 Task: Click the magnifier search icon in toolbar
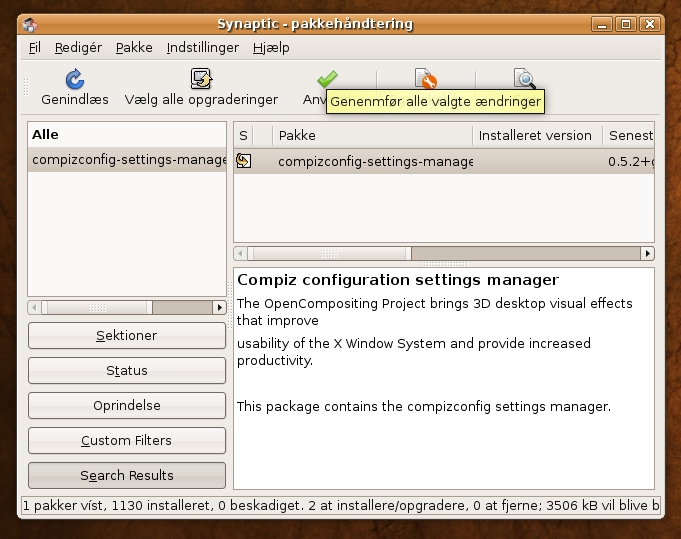click(524, 79)
